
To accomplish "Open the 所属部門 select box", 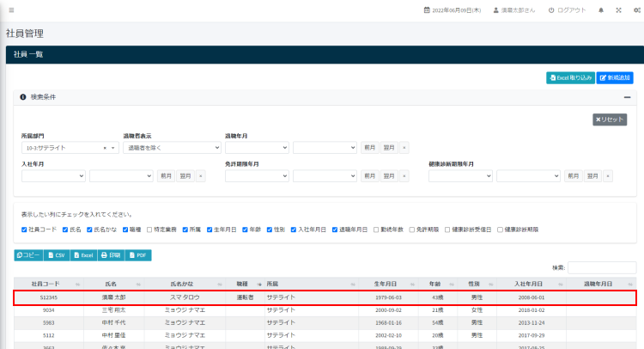I will click(x=69, y=148).
